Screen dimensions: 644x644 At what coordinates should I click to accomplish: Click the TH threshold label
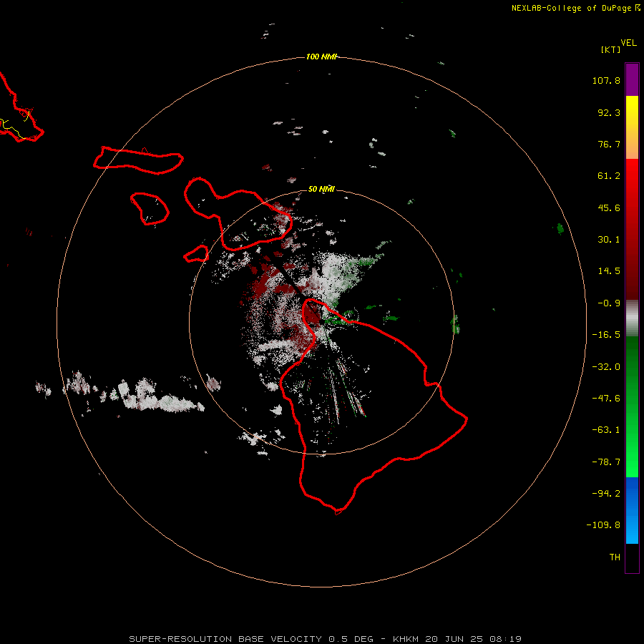coord(615,557)
